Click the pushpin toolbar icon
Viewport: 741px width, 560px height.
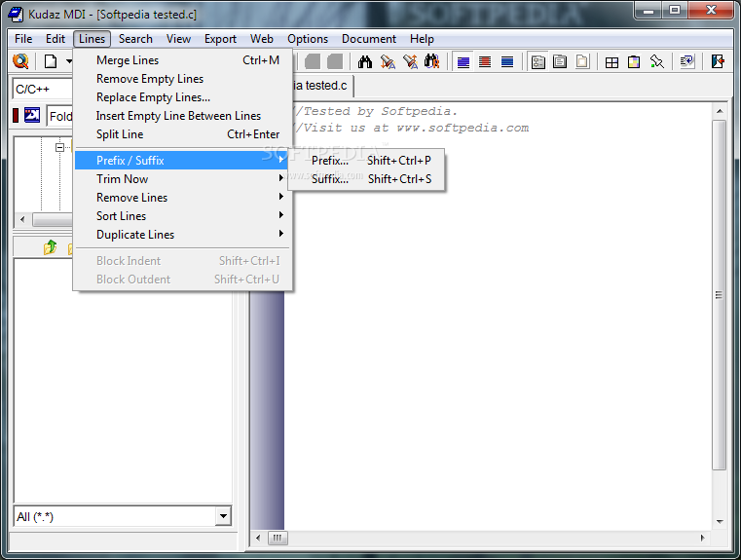657,62
